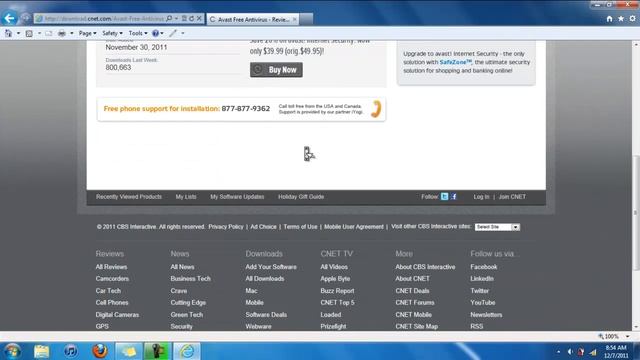
Task: Open the IE settings gear icon
Action: 632,18
